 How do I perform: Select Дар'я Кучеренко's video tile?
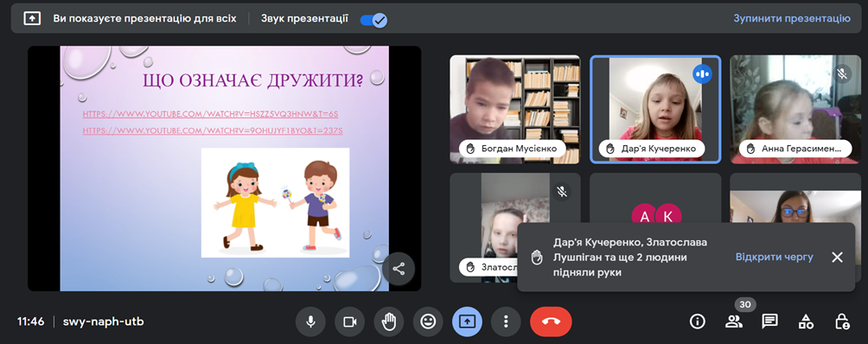[655, 110]
